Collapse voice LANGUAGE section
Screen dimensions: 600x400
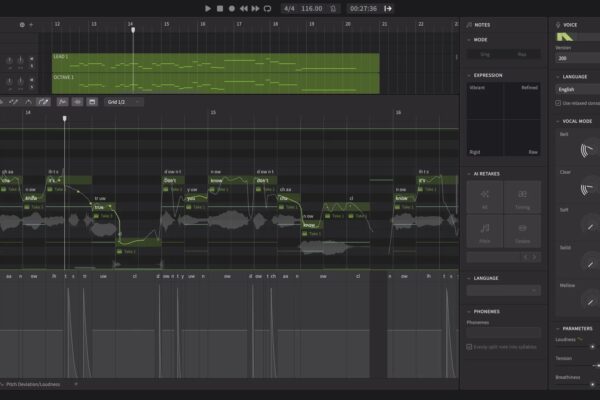[558, 77]
